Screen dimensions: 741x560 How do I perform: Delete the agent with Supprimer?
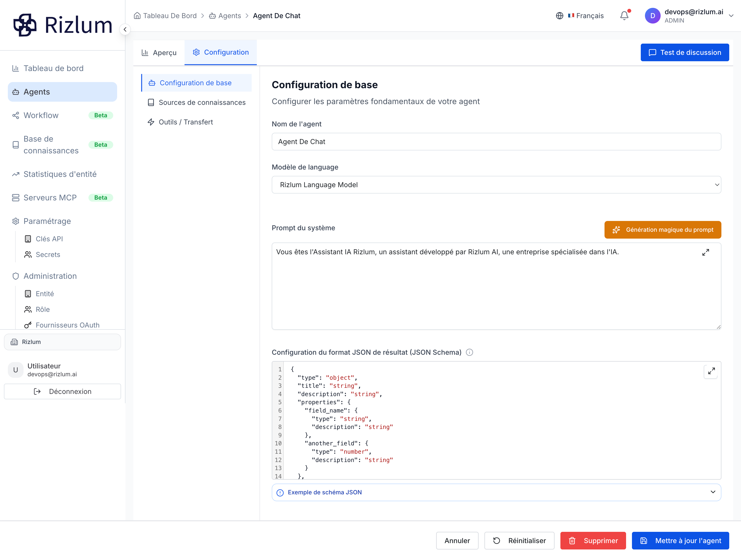(x=593, y=541)
